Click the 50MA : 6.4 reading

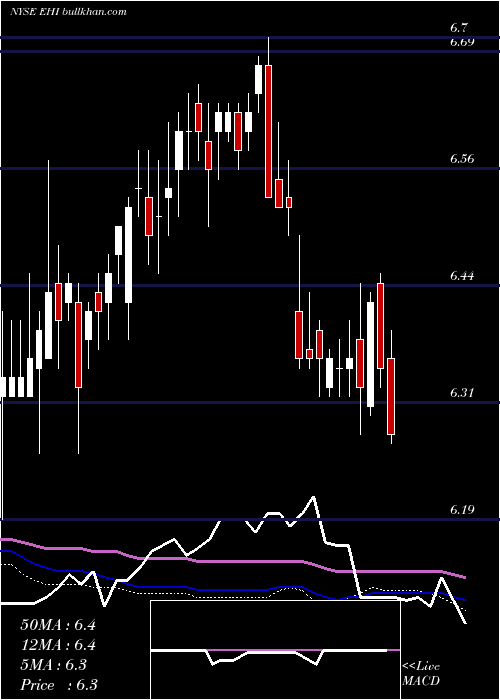(x=58, y=625)
